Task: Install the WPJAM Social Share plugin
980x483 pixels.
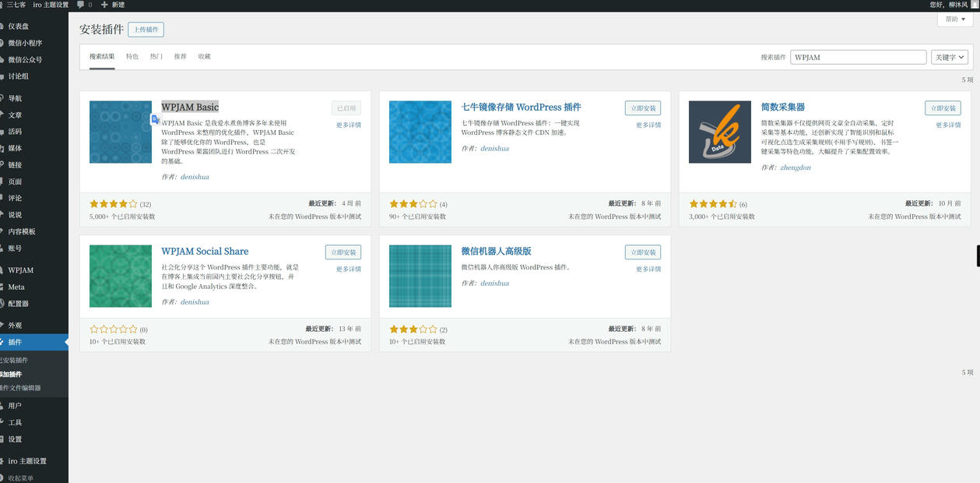Action: click(x=343, y=252)
